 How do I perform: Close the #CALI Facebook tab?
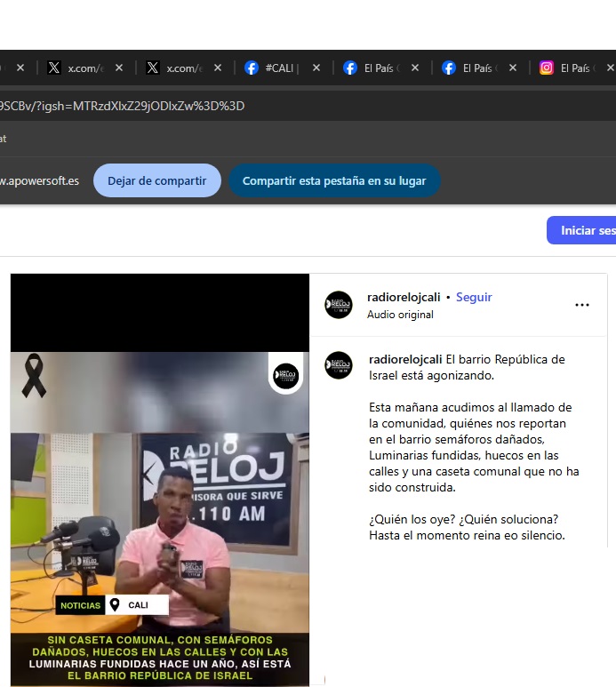click(x=316, y=68)
